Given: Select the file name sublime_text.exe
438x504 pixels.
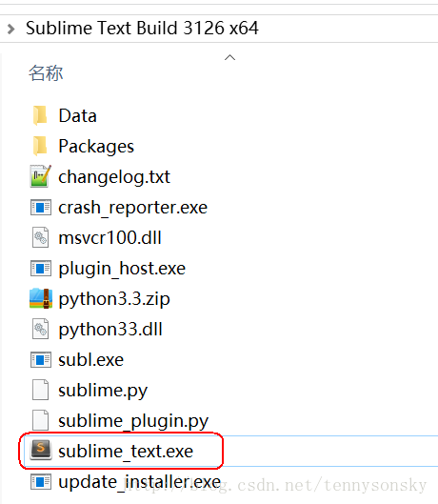Looking at the screenshot, I should (x=126, y=452).
